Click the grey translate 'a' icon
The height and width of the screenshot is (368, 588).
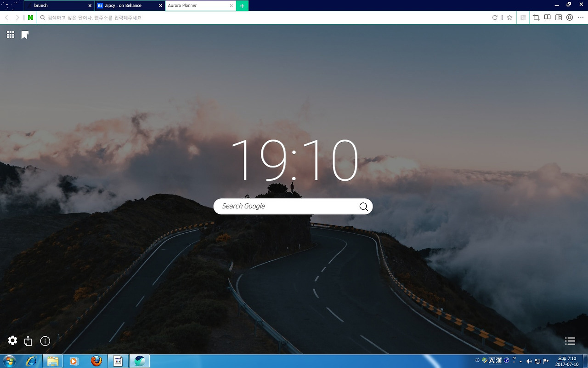tap(523, 17)
